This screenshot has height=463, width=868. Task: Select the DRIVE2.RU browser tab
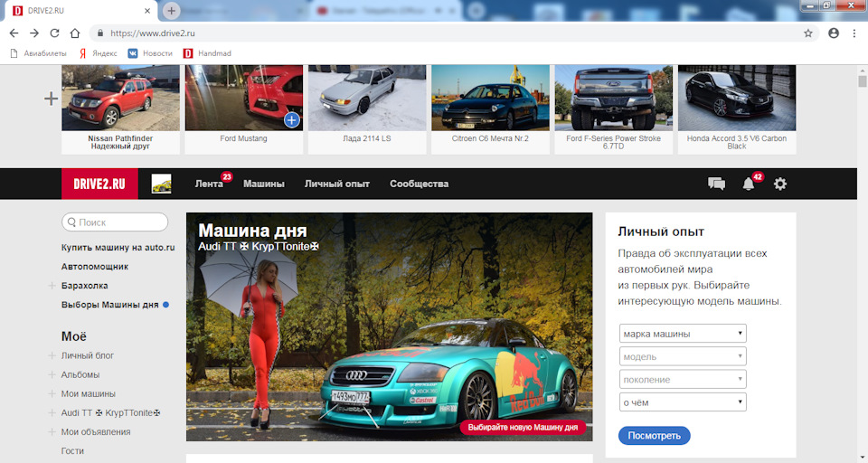[x=80, y=11]
